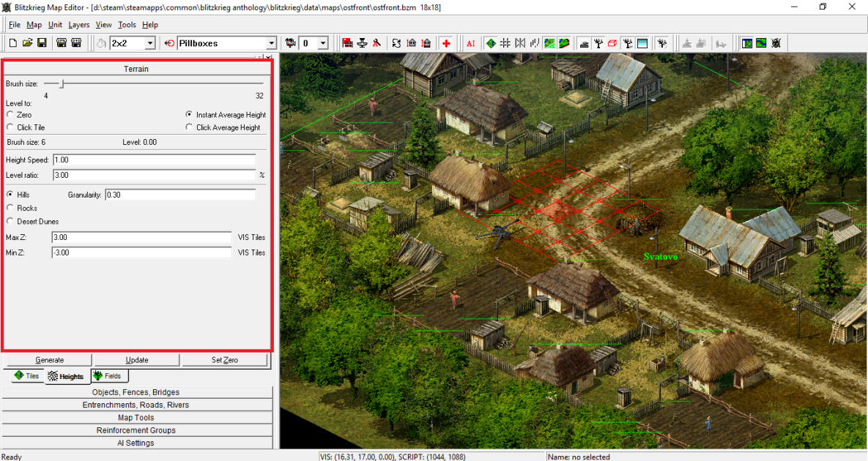Open the 2x2 brush size dropdown

150,43
